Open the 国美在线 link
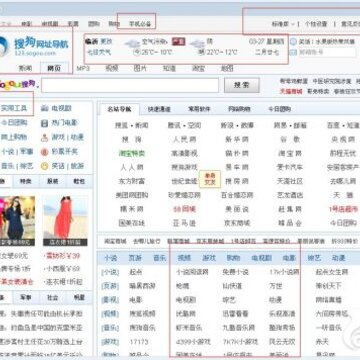The image size is (360, 360). pyautogui.click(x=132, y=223)
